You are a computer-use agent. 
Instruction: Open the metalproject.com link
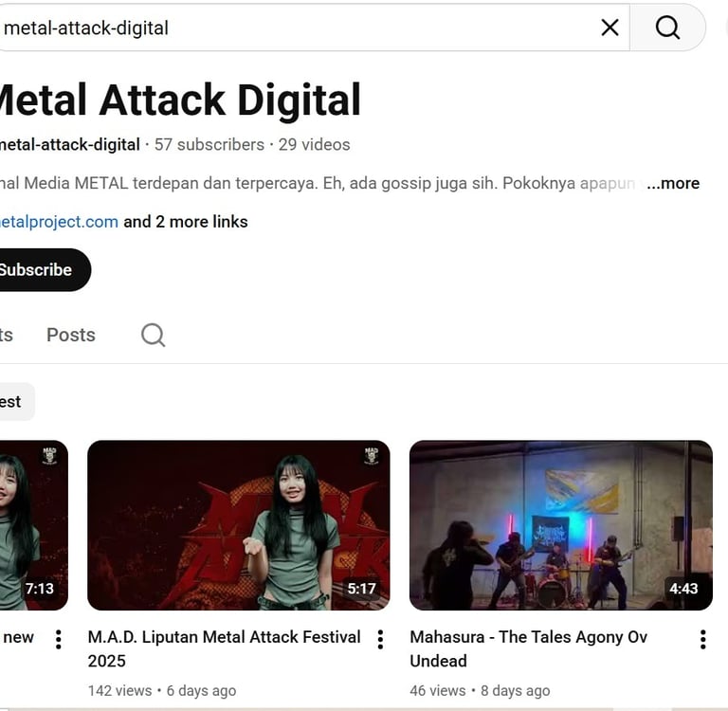coord(59,222)
